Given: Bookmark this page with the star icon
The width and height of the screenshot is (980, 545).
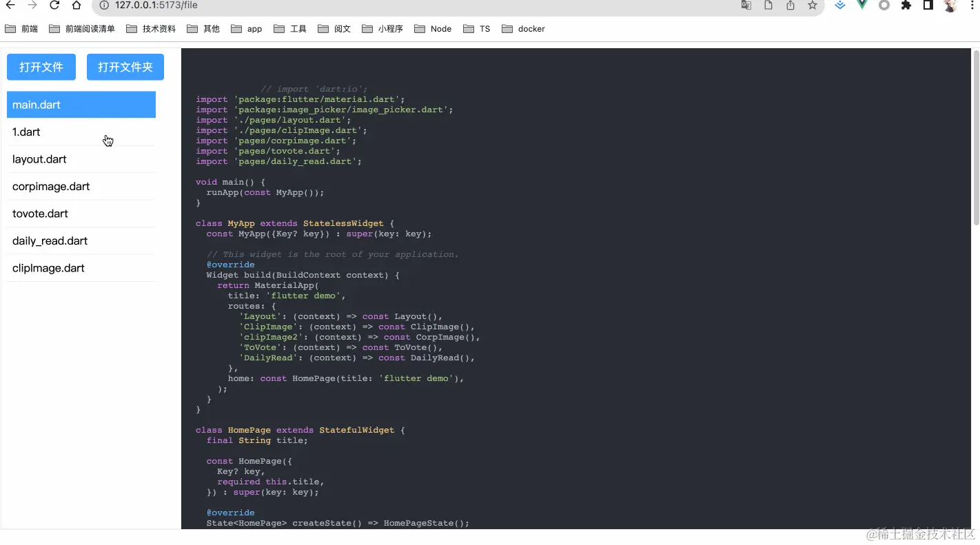Looking at the screenshot, I should 812,7.
